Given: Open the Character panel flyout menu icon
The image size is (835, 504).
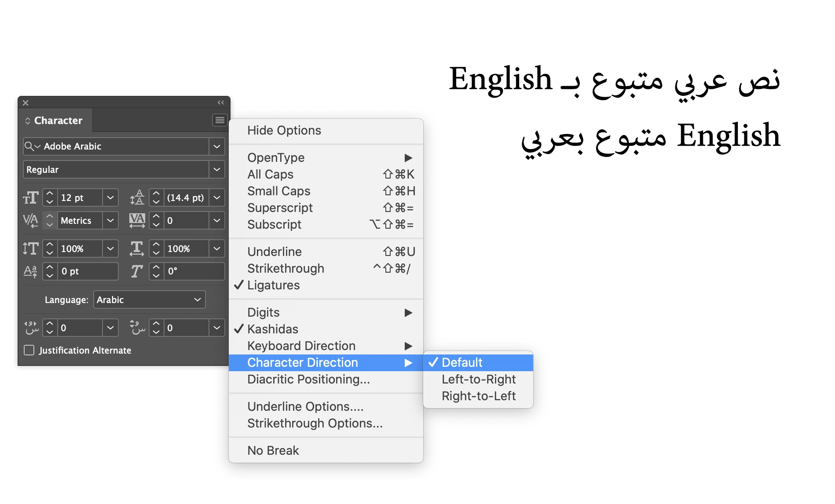Looking at the screenshot, I should pos(220,120).
